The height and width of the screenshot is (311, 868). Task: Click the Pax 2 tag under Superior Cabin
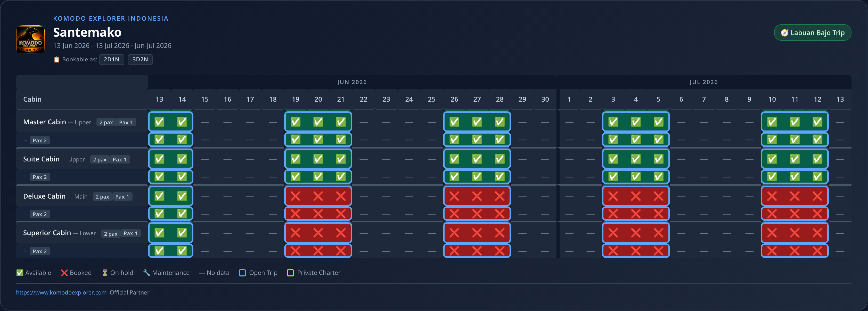tap(40, 251)
